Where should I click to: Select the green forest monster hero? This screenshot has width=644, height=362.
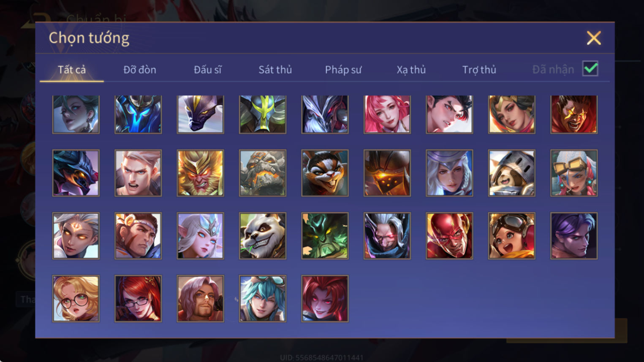(325, 236)
